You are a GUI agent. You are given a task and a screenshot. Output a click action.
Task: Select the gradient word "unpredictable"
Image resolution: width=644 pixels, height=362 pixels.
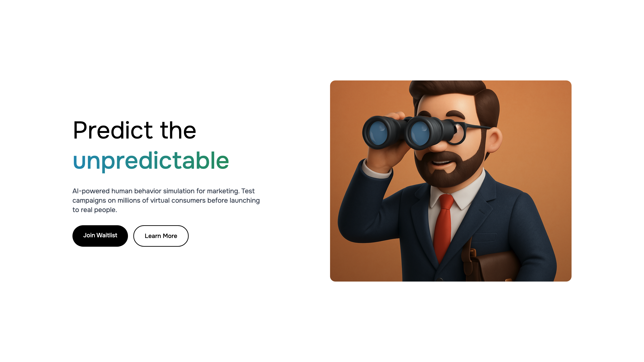[151, 161]
